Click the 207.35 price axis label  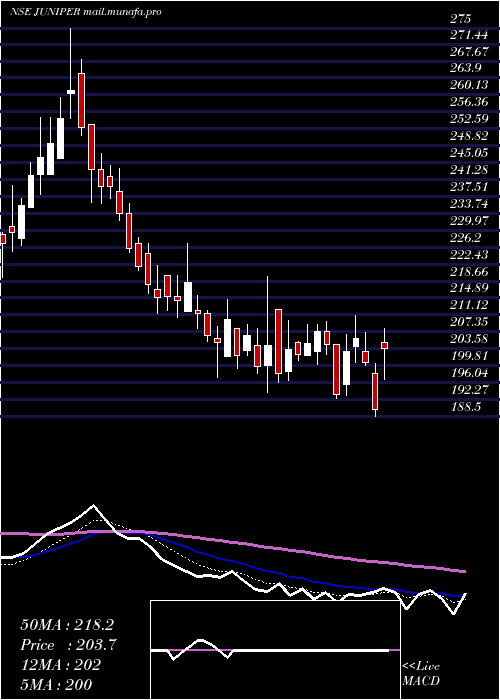pyautogui.click(x=468, y=322)
